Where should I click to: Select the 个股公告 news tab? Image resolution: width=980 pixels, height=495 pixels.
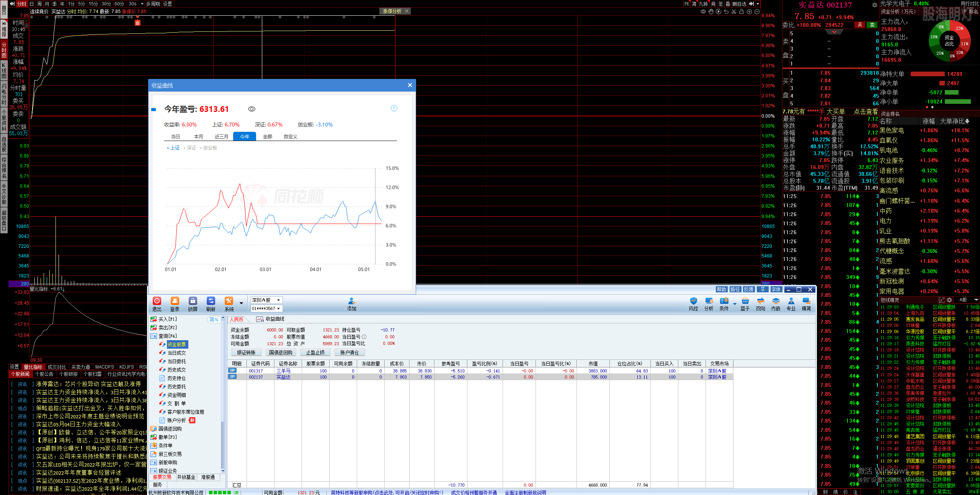tap(44, 374)
